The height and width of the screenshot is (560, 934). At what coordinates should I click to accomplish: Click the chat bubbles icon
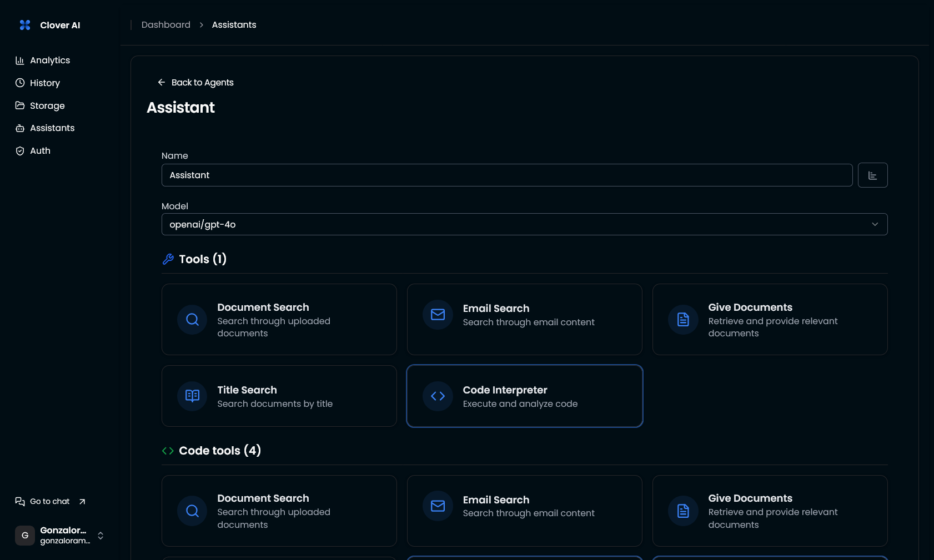pyautogui.click(x=20, y=502)
